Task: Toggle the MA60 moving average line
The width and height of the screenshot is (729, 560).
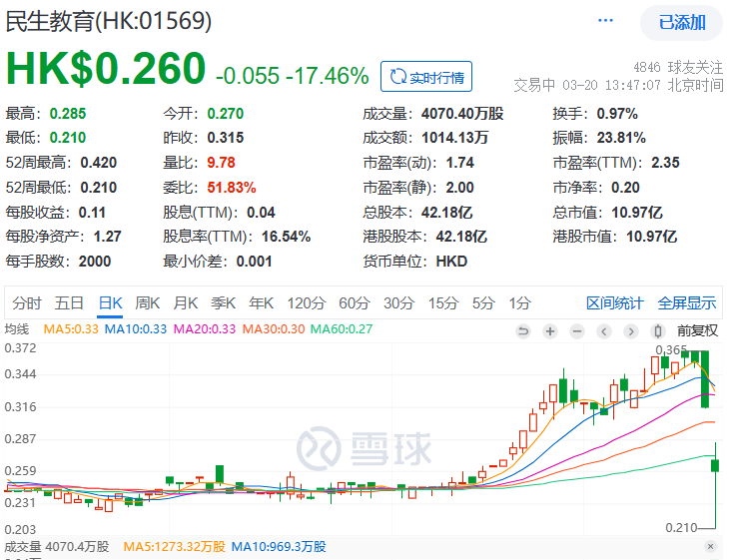Action: [341, 329]
